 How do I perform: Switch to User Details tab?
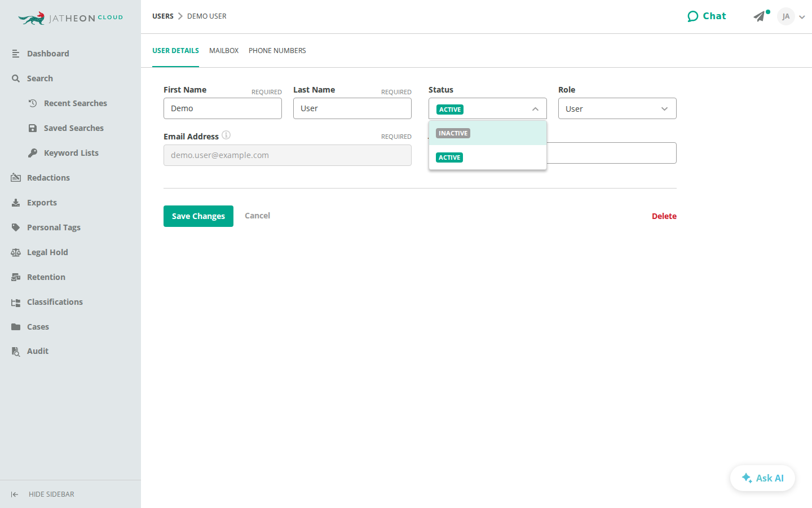point(175,51)
